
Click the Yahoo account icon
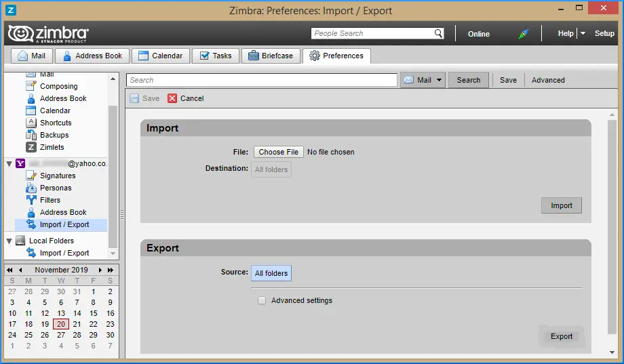pyautogui.click(x=20, y=163)
